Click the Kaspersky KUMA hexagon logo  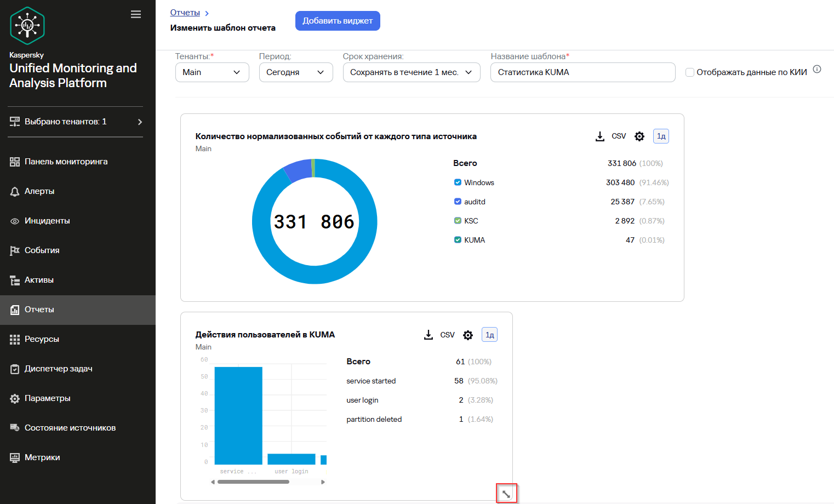[27, 26]
